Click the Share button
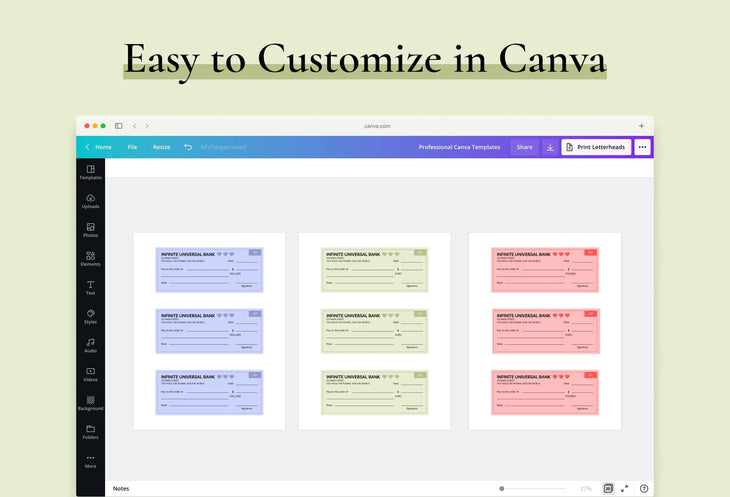730x497 pixels. click(524, 147)
